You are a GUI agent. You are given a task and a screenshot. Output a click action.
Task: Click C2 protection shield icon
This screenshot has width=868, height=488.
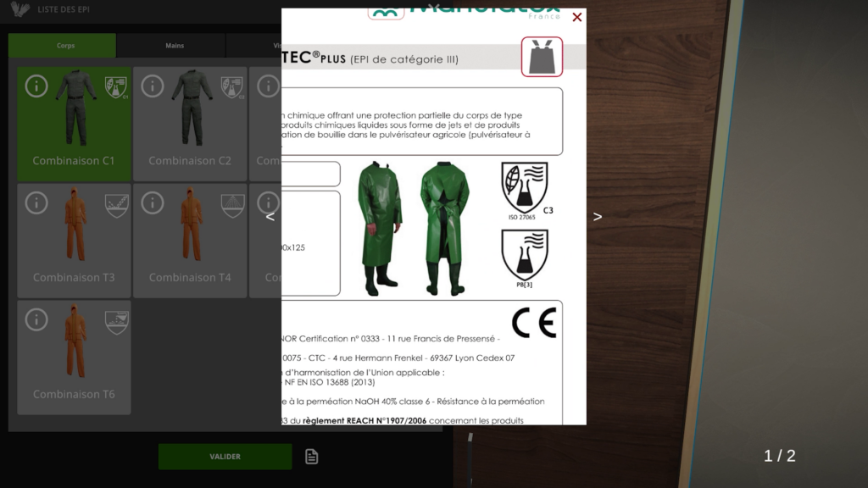click(232, 87)
